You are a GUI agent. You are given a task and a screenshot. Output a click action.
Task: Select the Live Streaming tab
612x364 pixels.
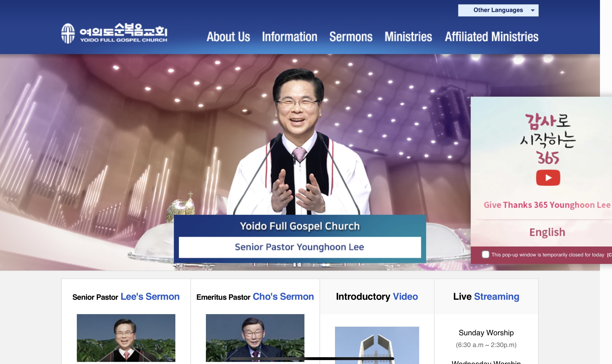pyautogui.click(x=486, y=297)
